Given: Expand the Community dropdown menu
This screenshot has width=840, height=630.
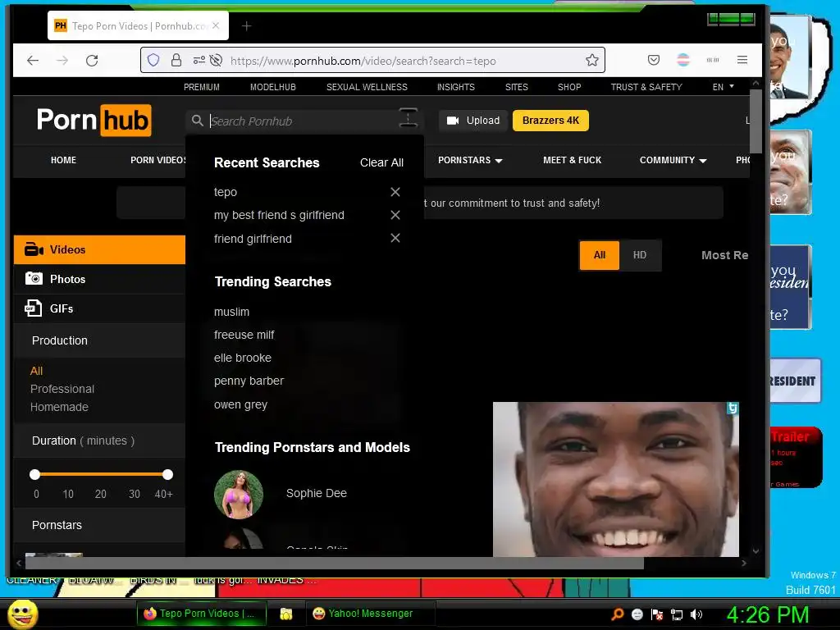Looking at the screenshot, I should [x=673, y=160].
